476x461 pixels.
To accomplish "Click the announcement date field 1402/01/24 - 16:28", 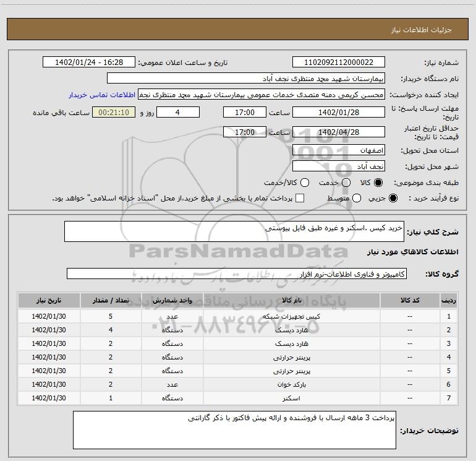I will coord(89,62).
